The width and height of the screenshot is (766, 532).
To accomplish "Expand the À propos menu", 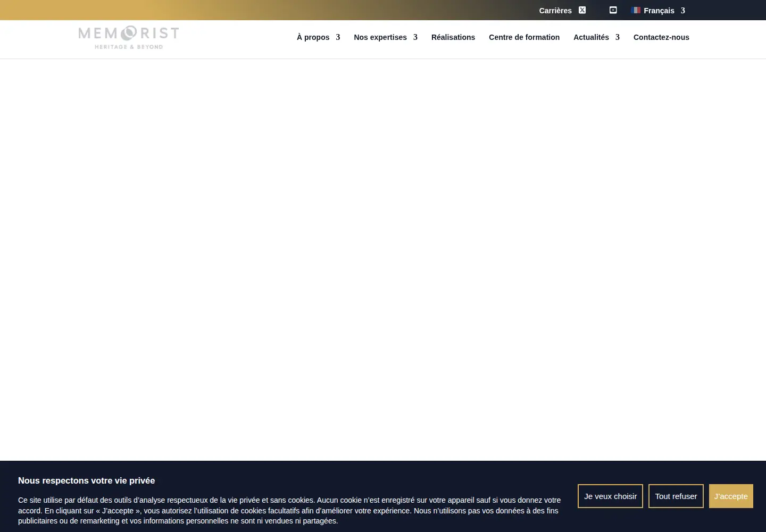I will click(318, 37).
